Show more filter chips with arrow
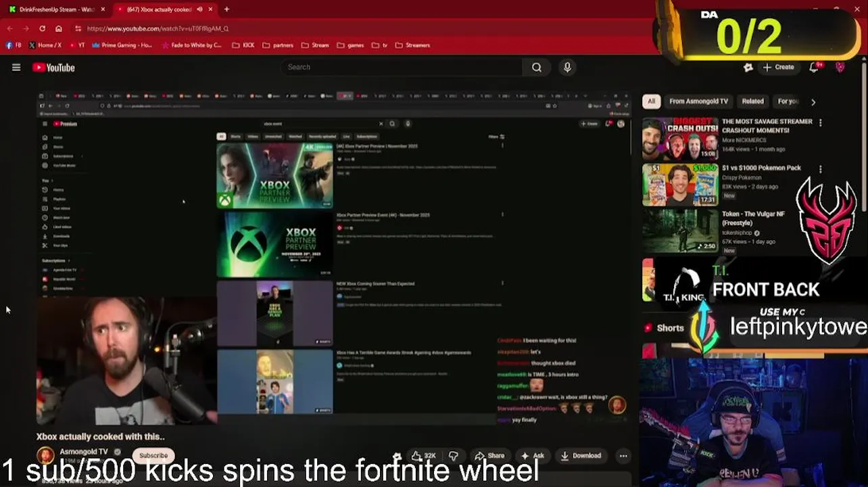Screen dimensions: 868x487 tap(813, 102)
